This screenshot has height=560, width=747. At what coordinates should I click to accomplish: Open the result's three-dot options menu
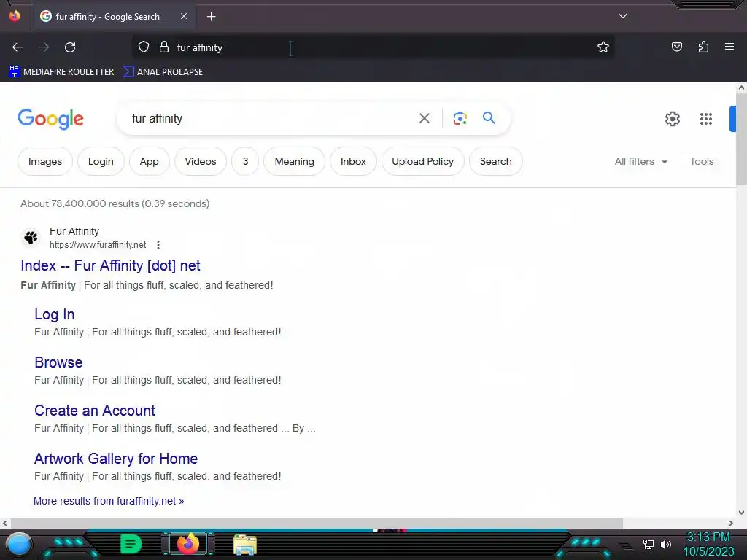(x=158, y=245)
